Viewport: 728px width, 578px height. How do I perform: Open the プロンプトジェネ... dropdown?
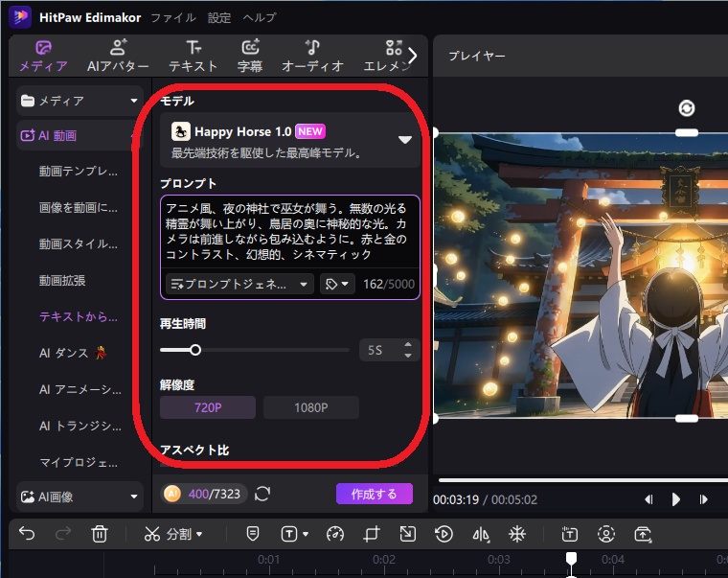pos(239,284)
